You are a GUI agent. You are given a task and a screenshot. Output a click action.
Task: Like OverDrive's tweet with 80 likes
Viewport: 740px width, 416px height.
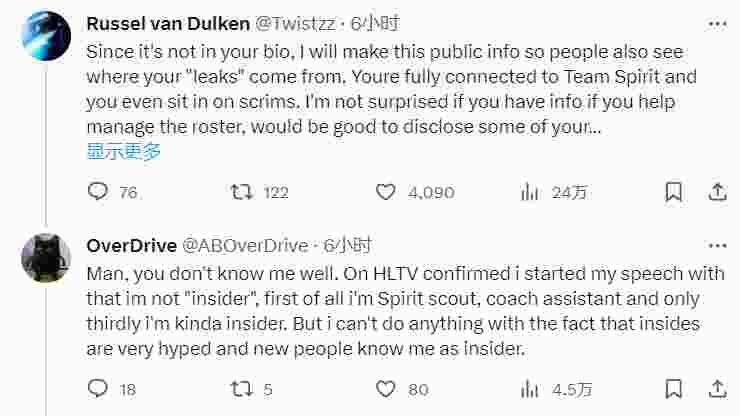click(x=386, y=389)
